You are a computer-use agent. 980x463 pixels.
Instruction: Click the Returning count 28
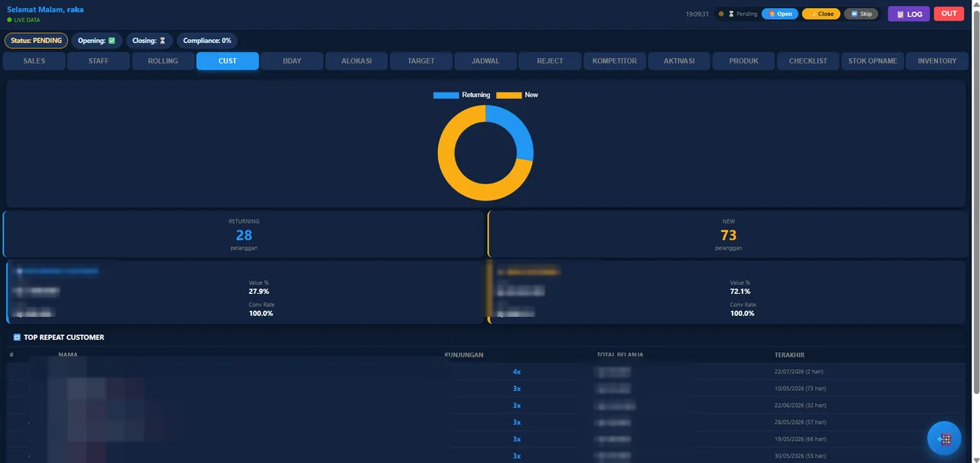coord(244,235)
